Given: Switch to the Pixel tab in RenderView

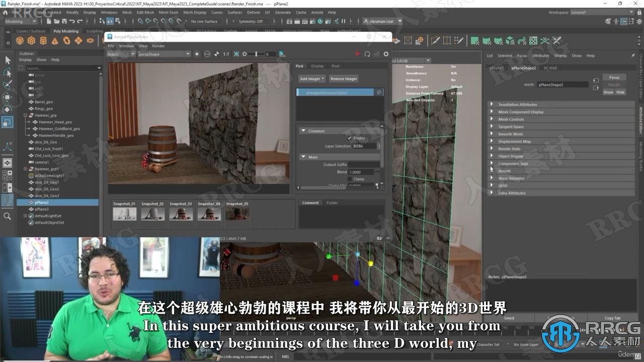Looking at the screenshot, I should click(335, 66).
